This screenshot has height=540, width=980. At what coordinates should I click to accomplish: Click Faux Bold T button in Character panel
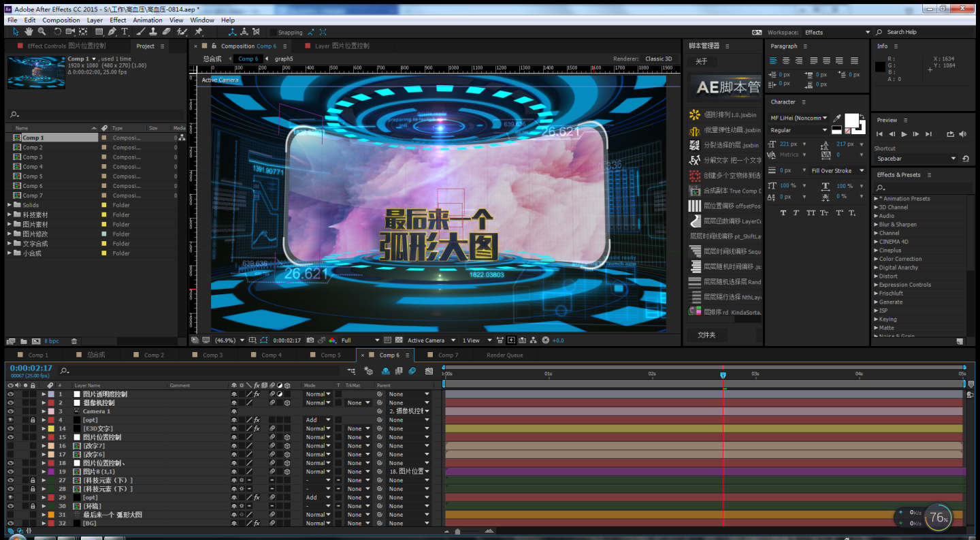(783, 212)
